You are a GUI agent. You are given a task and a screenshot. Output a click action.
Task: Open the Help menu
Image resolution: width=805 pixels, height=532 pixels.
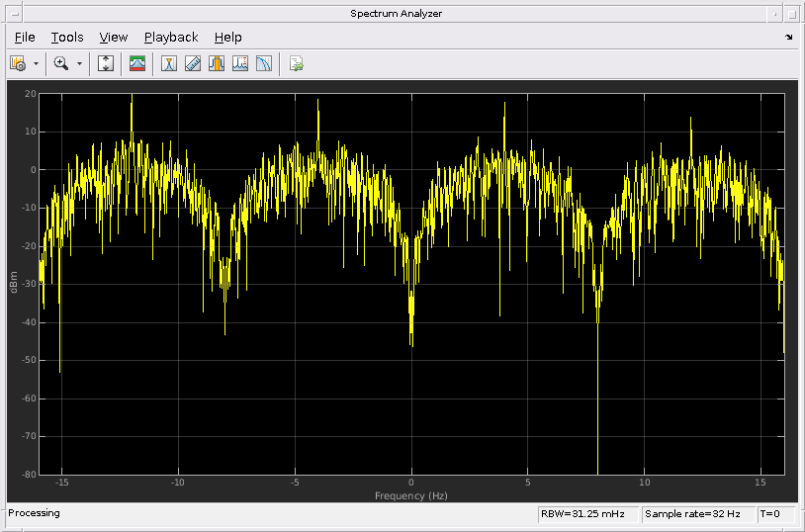coord(227,37)
